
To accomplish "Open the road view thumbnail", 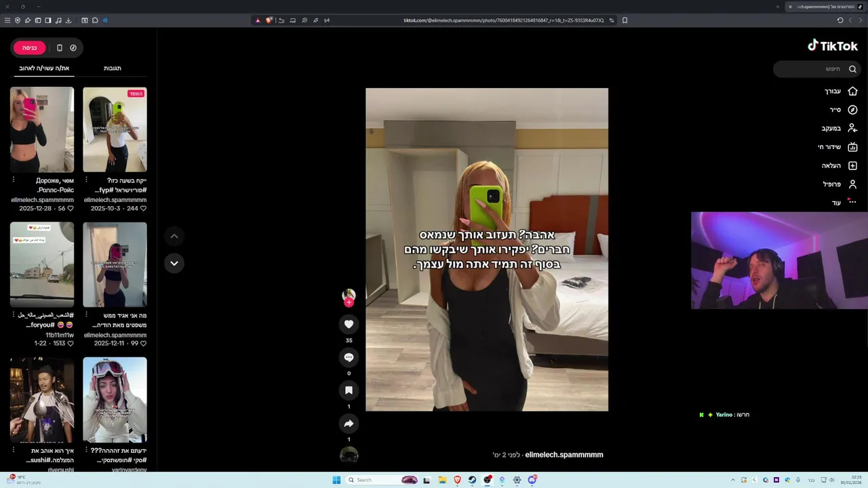I will click(x=42, y=264).
